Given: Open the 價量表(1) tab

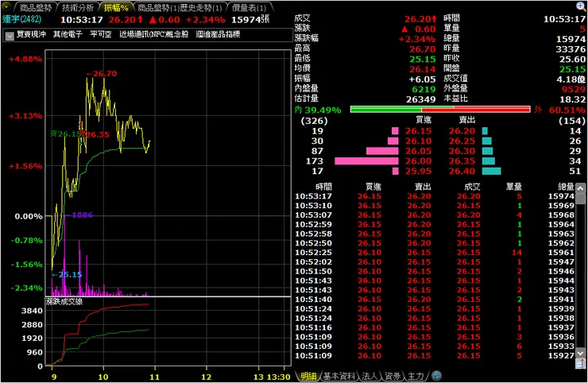Looking at the screenshot, I should coord(249,7).
